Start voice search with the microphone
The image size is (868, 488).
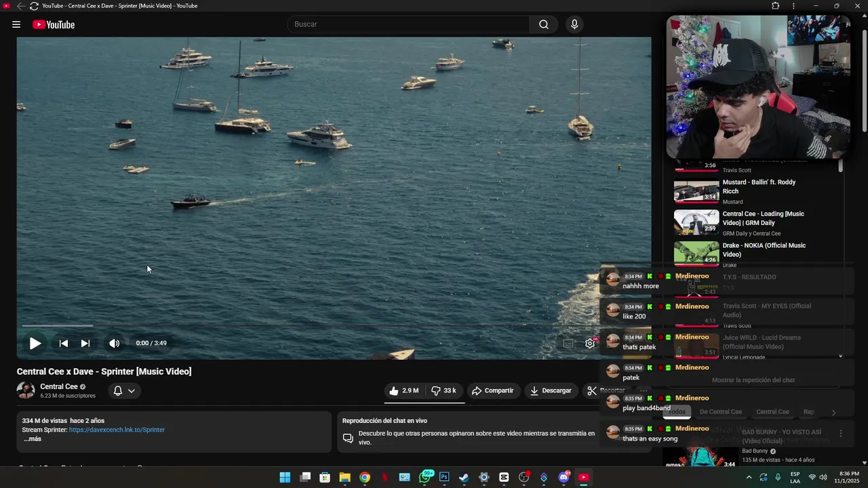point(574,24)
